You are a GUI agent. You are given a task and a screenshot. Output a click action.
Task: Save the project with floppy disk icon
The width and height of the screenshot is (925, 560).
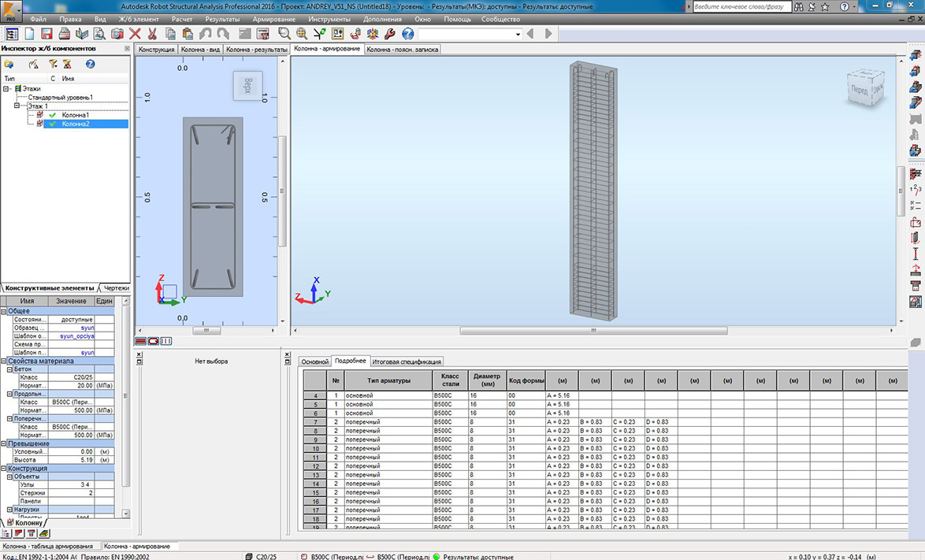[x=46, y=34]
